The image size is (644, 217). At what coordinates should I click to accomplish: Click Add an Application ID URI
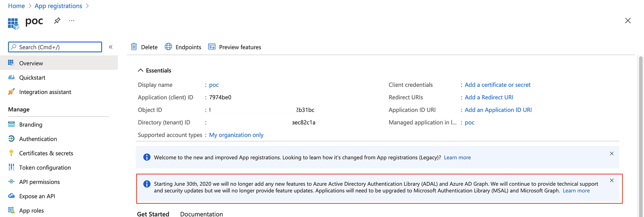point(498,110)
